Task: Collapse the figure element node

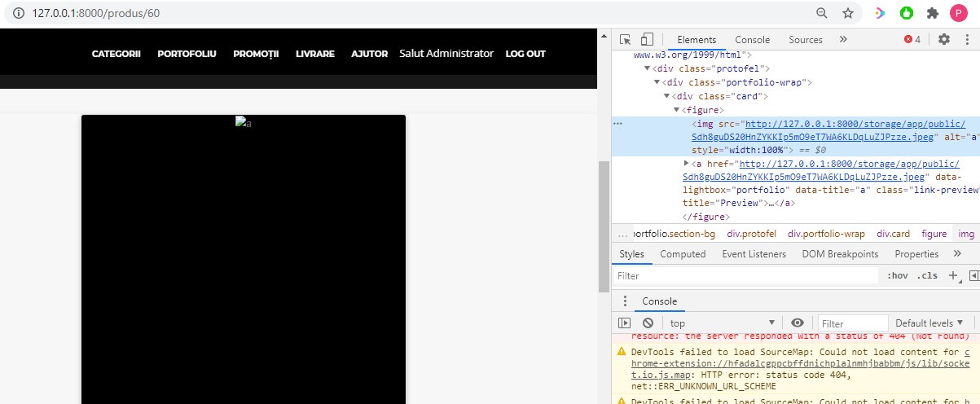Action: point(677,110)
